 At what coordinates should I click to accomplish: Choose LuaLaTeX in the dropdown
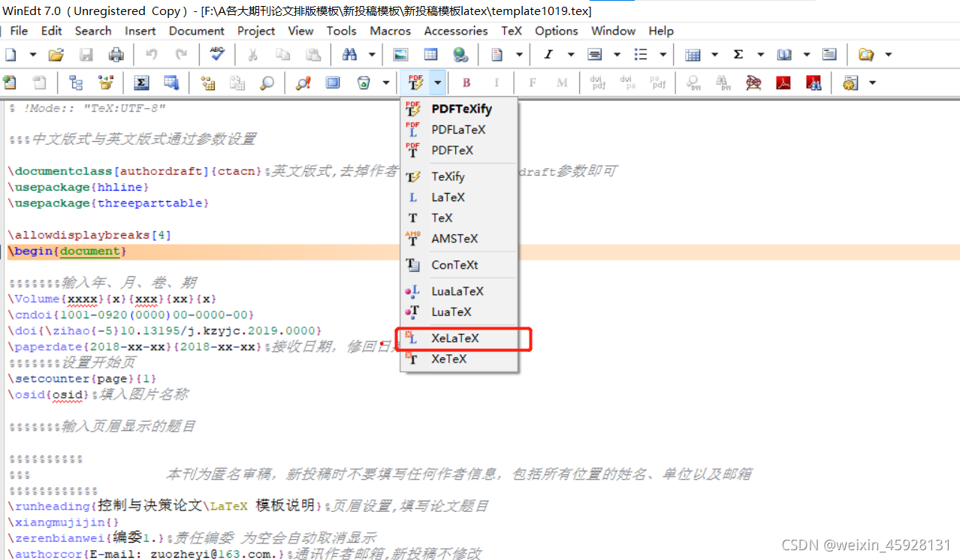(x=459, y=291)
